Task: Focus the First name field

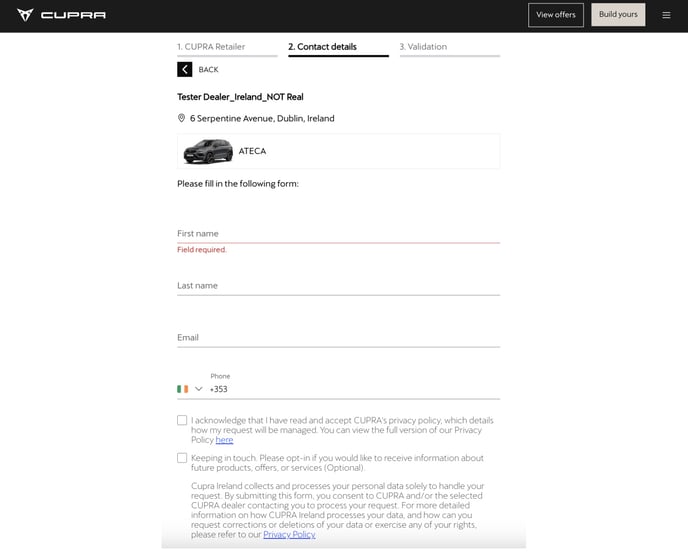Action: click(338, 233)
